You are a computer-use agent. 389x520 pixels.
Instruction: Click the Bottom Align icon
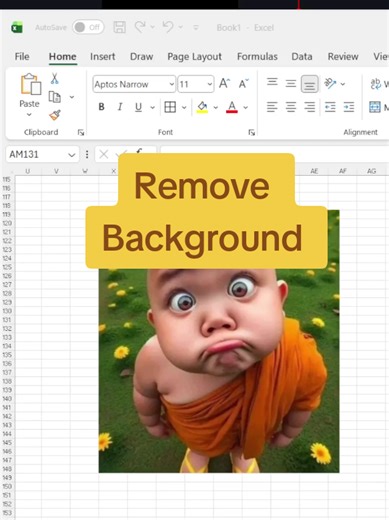pos(309,84)
